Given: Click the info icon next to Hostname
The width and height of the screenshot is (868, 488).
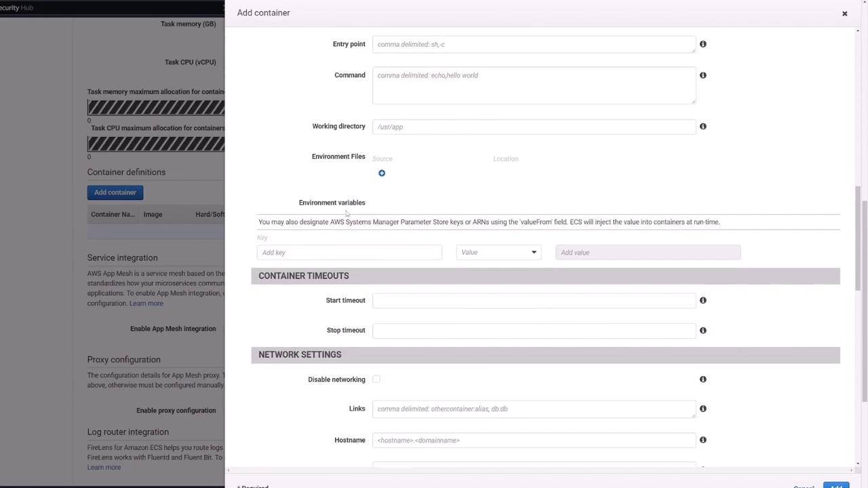Looking at the screenshot, I should tap(703, 440).
